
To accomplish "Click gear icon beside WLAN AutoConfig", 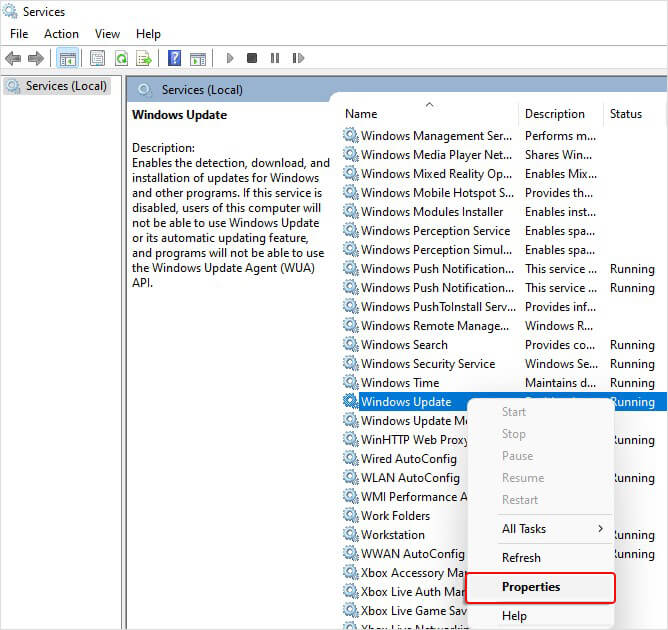I will click(x=351, y=478).
